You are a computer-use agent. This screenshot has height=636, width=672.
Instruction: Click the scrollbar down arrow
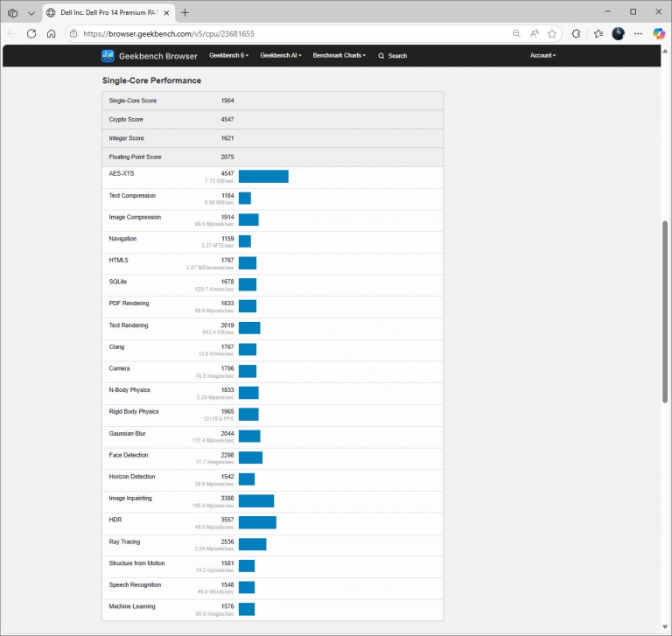pos(665,627)
